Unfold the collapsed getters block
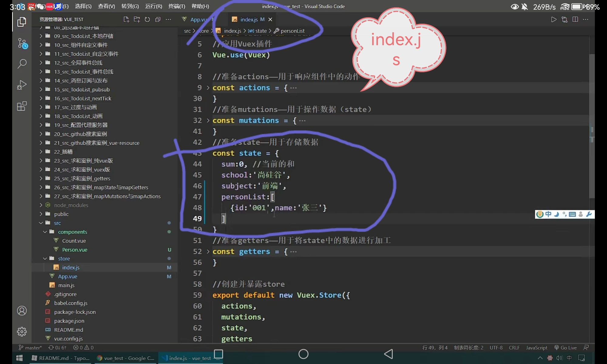 coord(208,251)
